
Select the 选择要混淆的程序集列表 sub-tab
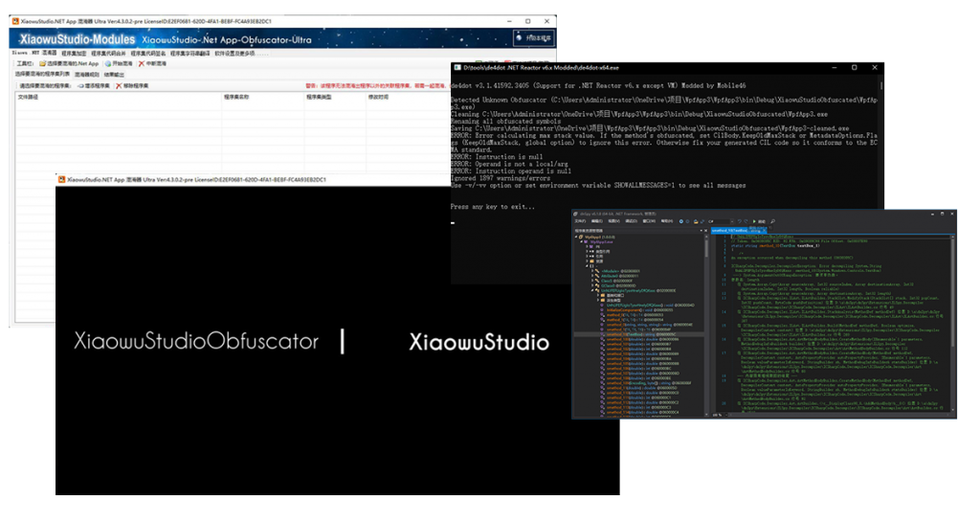click(x=42, y=74)
